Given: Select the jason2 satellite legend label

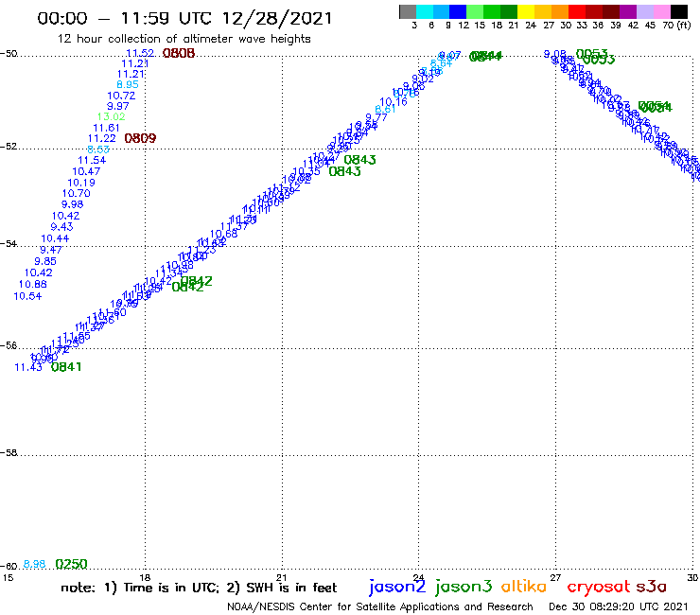Looking at the screenshot, I should pyautogui.click(x=397, y=587).
